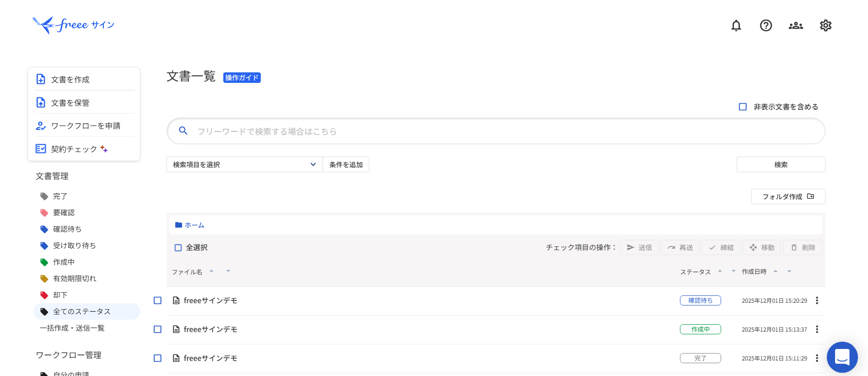
Task: Open the 一括作成・送信一覧 sidebar item
Action: (72, 328)
